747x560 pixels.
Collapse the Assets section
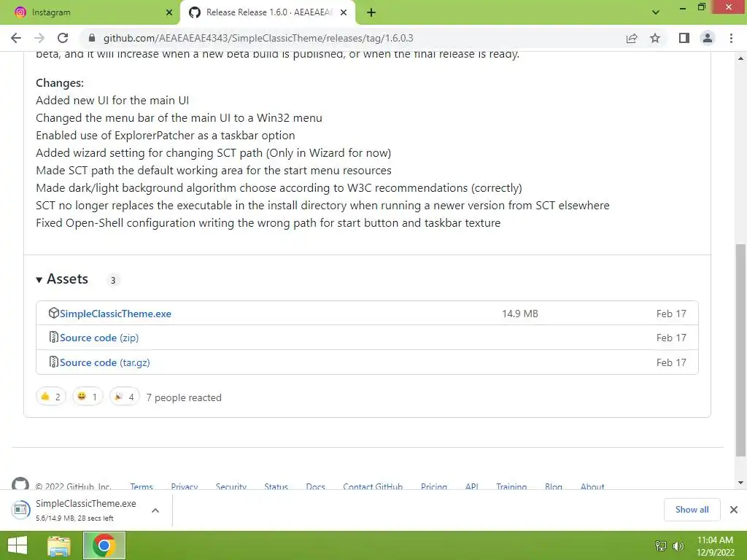pos(63,279)
